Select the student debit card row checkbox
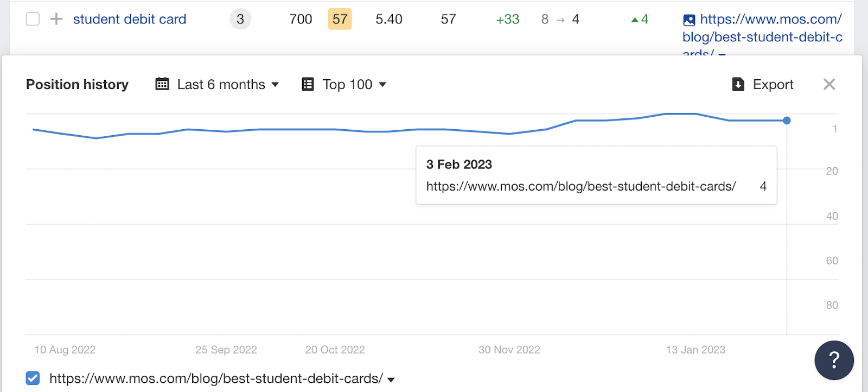Viewport: 868px width, 392px height. 33,19
